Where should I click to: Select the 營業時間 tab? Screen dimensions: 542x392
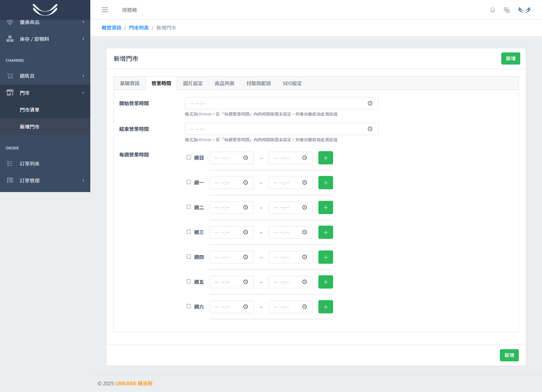pyautogui.click(x=161, y=83)
